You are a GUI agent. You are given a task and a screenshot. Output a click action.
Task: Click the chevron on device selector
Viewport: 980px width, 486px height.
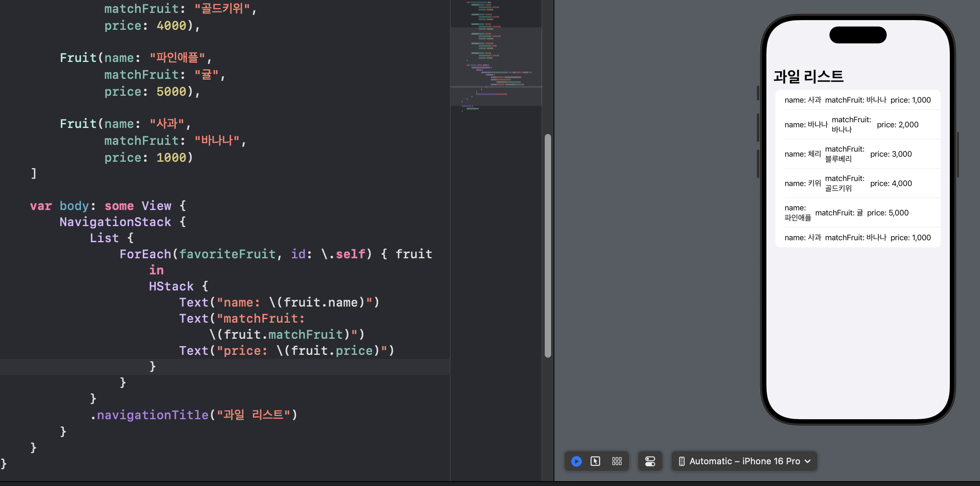click(x=807, y=461)
